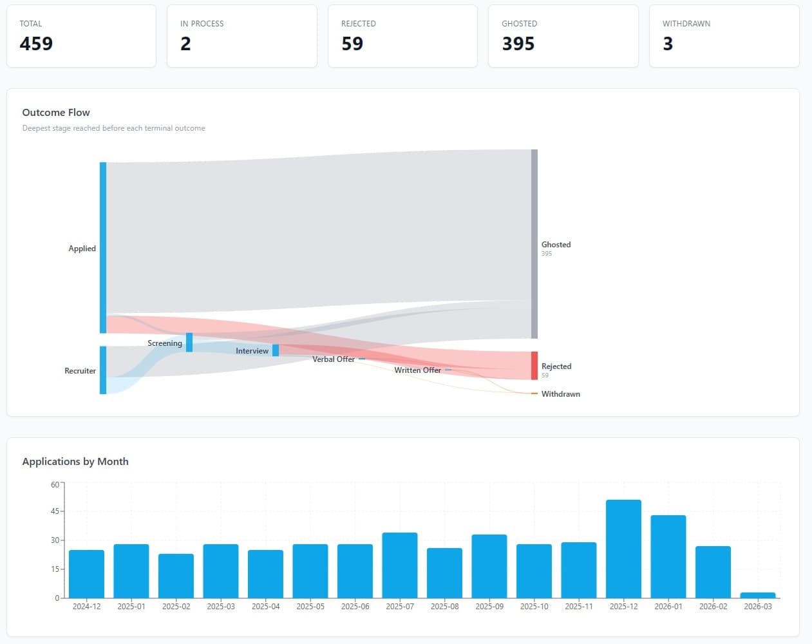Click the Ghosted outcome label
This screenshot has width=812, height=644.
[556, 244]
